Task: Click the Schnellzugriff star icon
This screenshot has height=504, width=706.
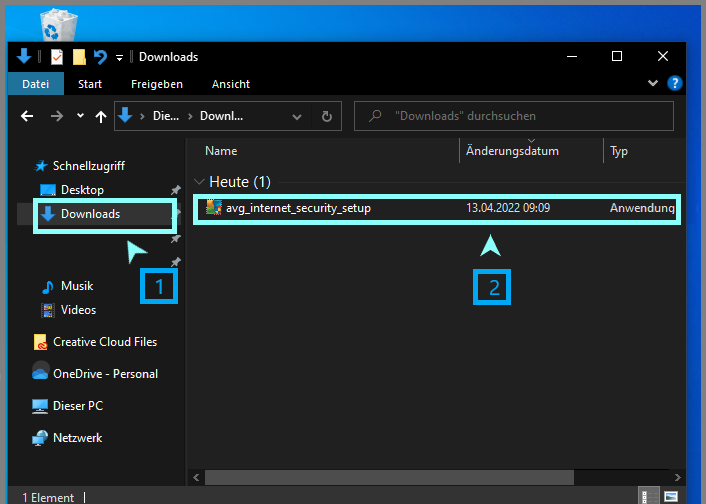Action: [41, 166]
